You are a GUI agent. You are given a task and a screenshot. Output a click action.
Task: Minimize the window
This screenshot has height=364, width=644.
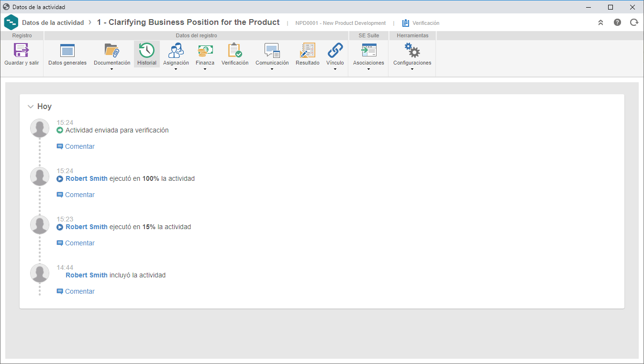click(588, 7)
